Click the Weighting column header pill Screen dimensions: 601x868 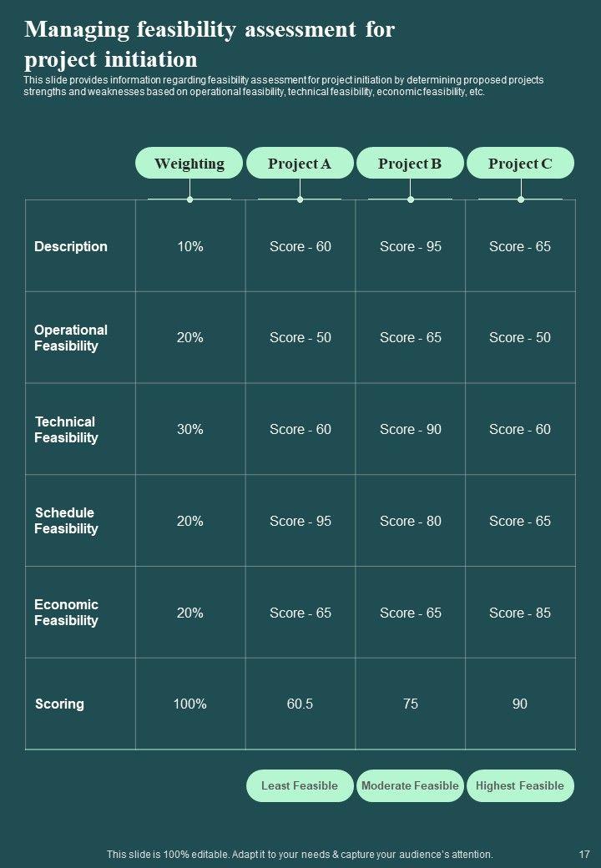[x=189, y=164]
